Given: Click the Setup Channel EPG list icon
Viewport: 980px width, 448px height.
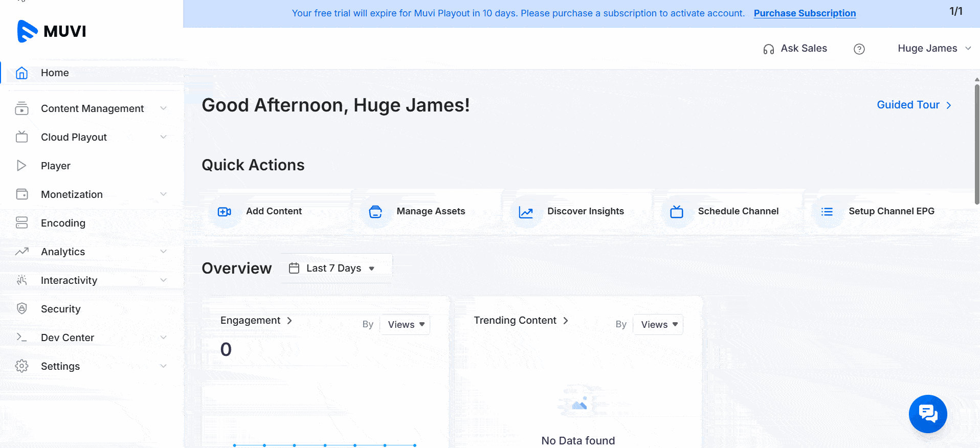Looking at the screenshot, I should point(827,212).
